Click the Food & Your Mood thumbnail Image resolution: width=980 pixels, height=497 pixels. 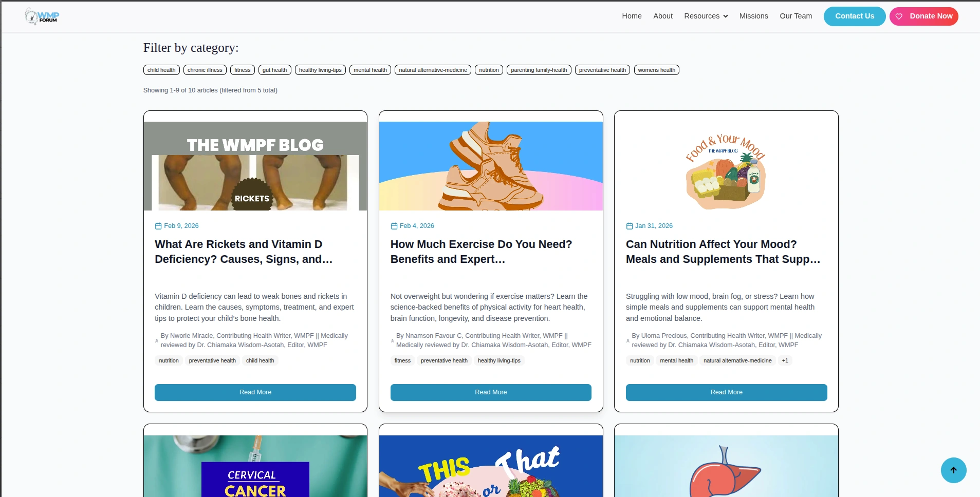click(726, 166)
